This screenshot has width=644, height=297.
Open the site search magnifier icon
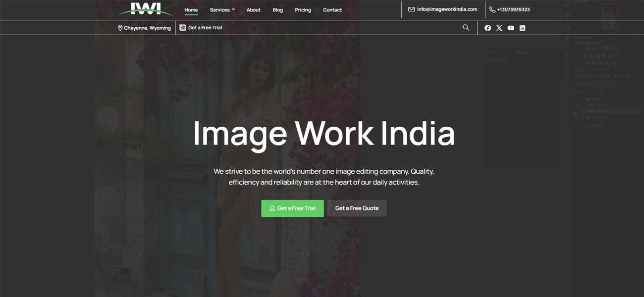pos(466,27)
